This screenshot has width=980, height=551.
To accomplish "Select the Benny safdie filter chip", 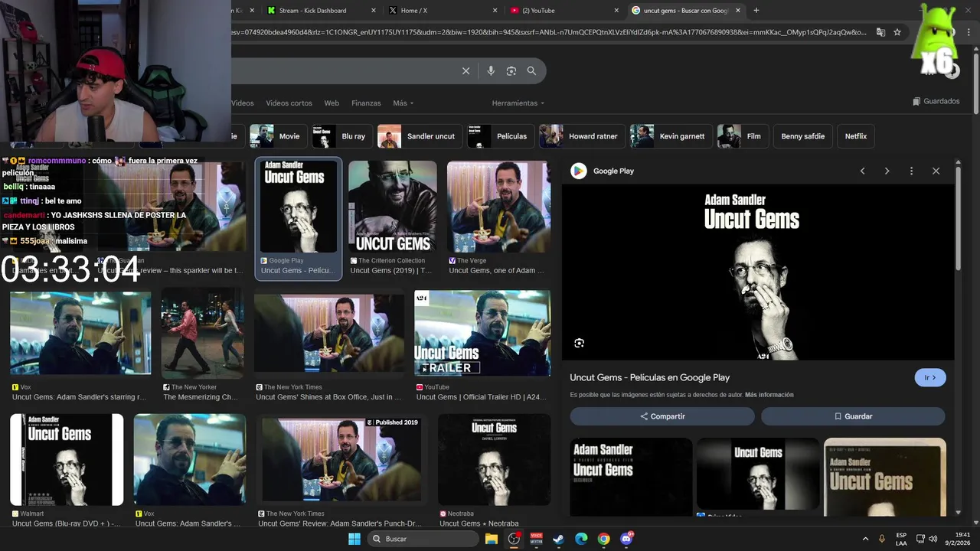I will coord(802,136).
